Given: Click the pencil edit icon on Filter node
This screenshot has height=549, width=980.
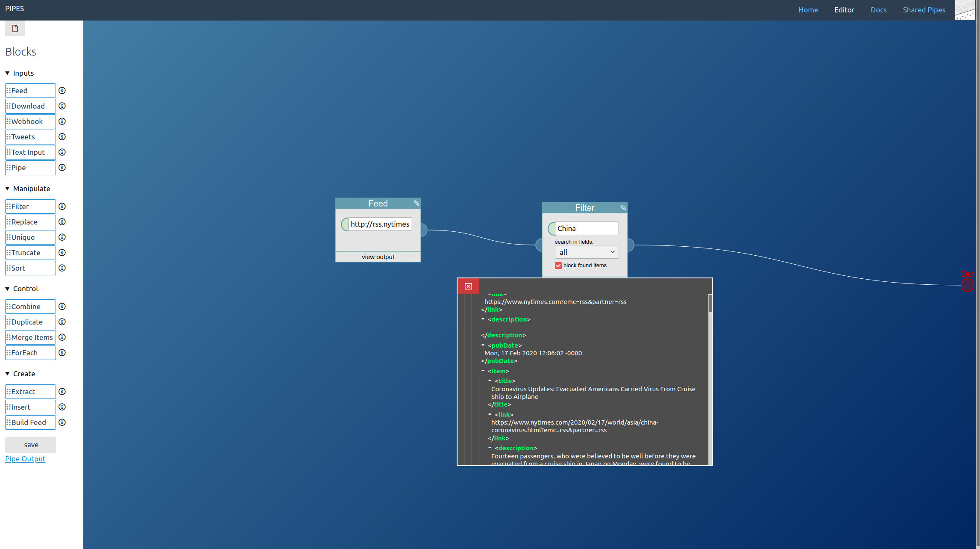Looking at the screenshot, I should coord(623,208).
